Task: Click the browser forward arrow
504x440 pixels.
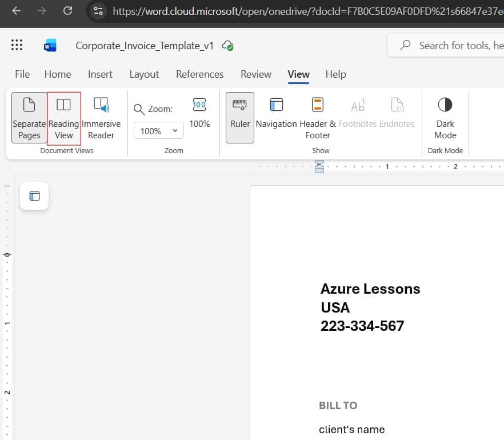Action: click(x=42, y=11)
